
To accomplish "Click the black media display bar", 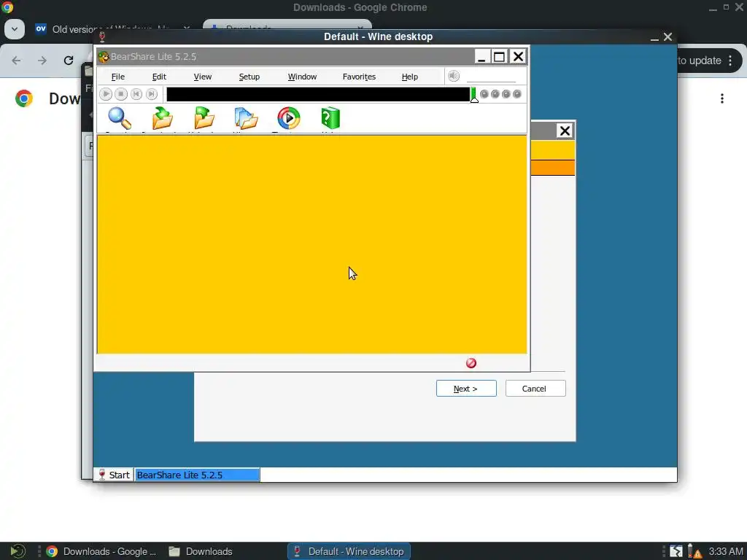I will [318, 94].
